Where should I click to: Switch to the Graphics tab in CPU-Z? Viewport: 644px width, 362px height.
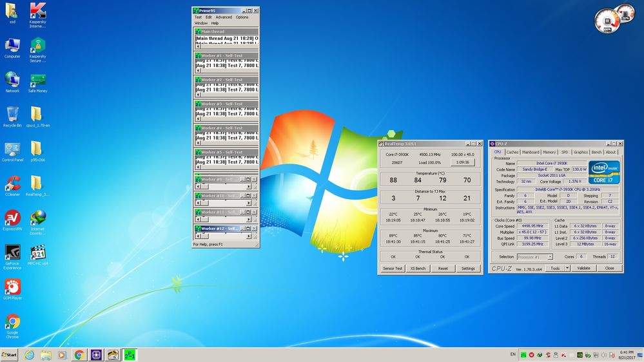[x=581, y=152]
